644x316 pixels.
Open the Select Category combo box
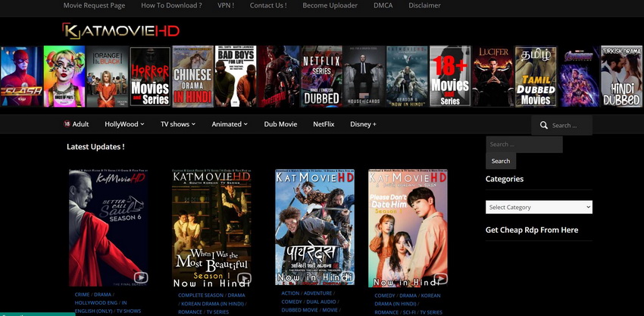pyautogui.click(x=539, y=207)
